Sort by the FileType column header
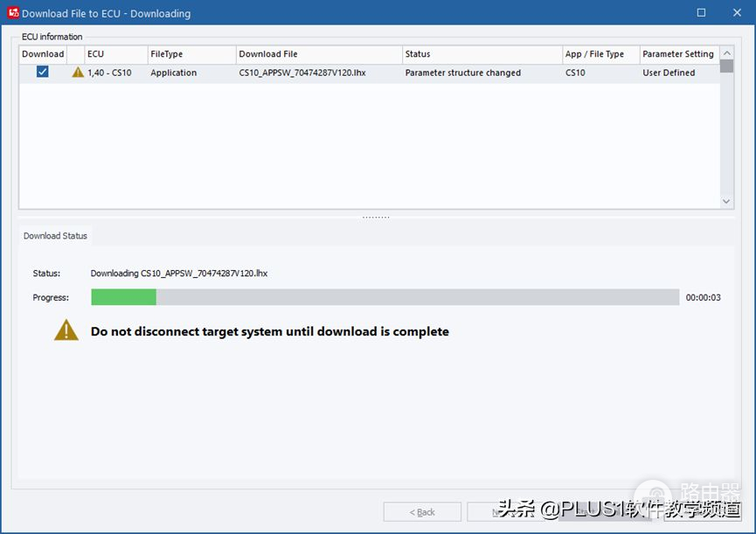 pyautogui.click(x=191, y=54)
